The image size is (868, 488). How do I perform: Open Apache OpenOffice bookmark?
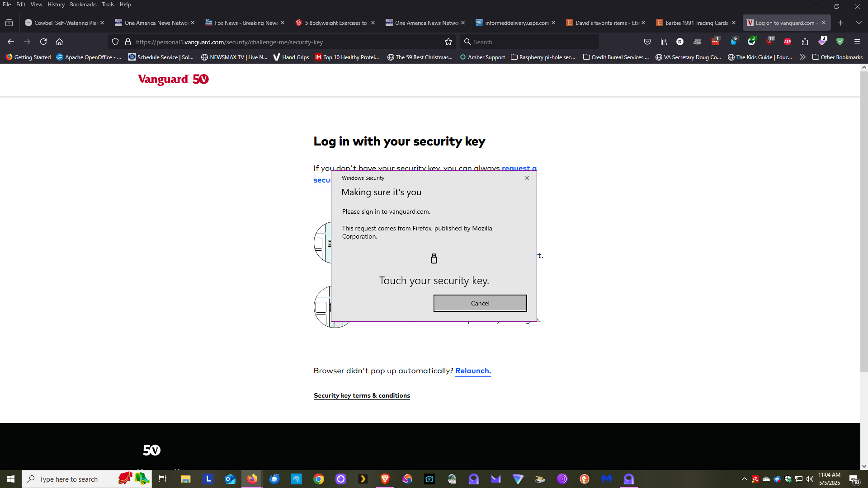[x=89, y=57]
